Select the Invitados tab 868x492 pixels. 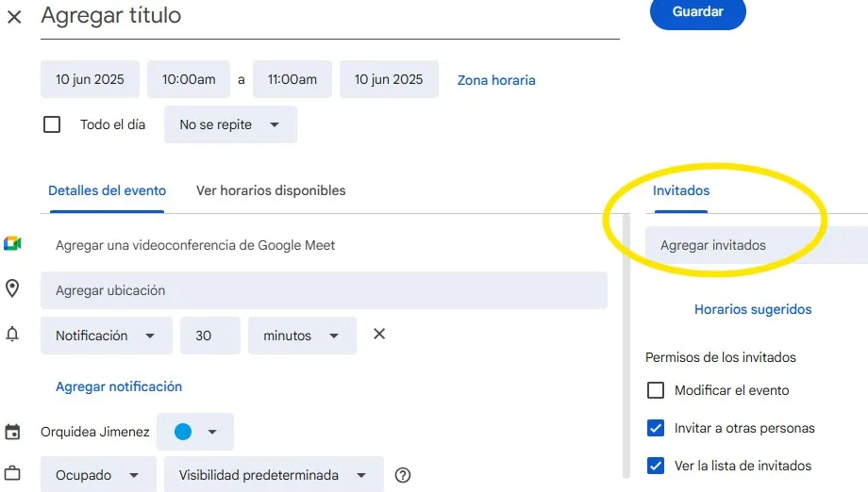(x=681, y=190)
